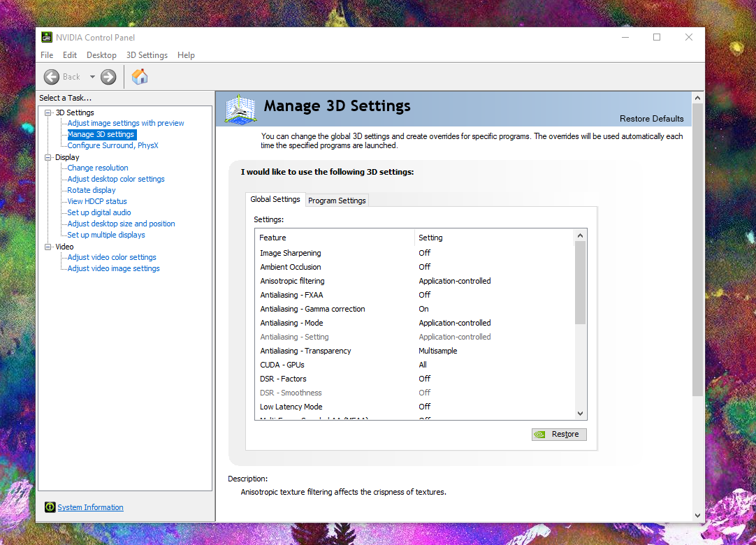Open Set up multiple displays
This screenshot has height=545, width=756.
(106, 235)
